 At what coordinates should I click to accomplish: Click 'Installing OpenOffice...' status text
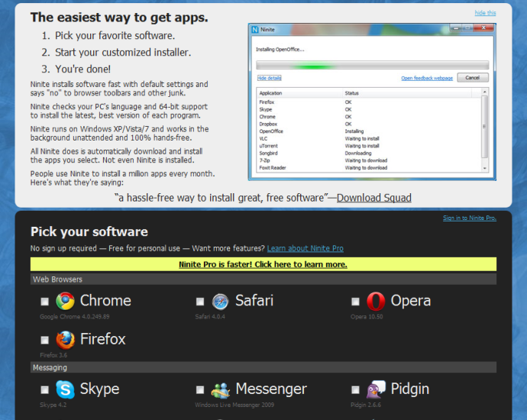point(280,50)
